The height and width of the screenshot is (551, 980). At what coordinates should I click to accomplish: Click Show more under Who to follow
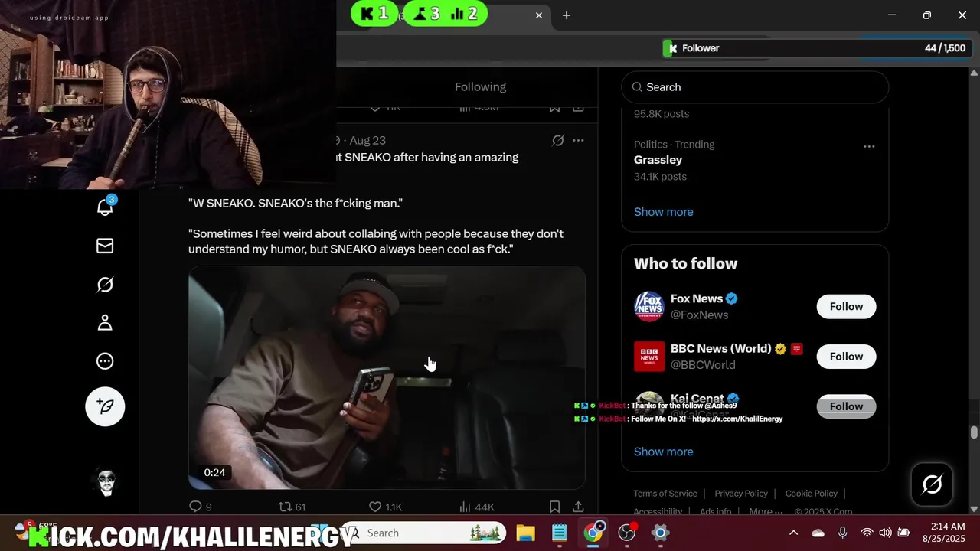click(x=663, y=452)
